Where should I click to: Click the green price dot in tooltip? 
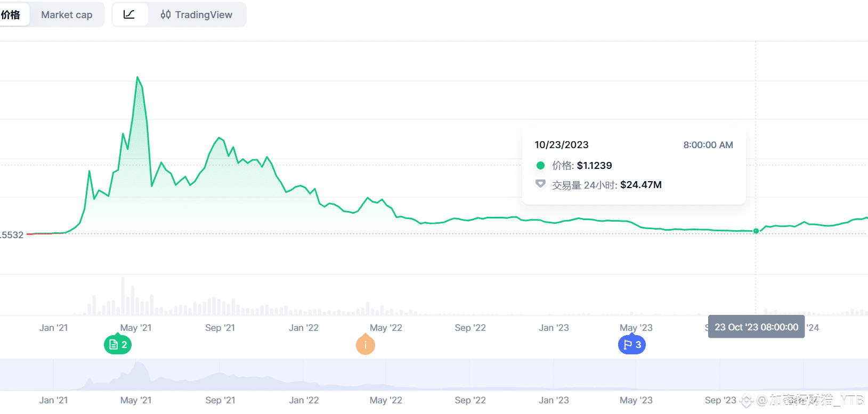point(540,165)
